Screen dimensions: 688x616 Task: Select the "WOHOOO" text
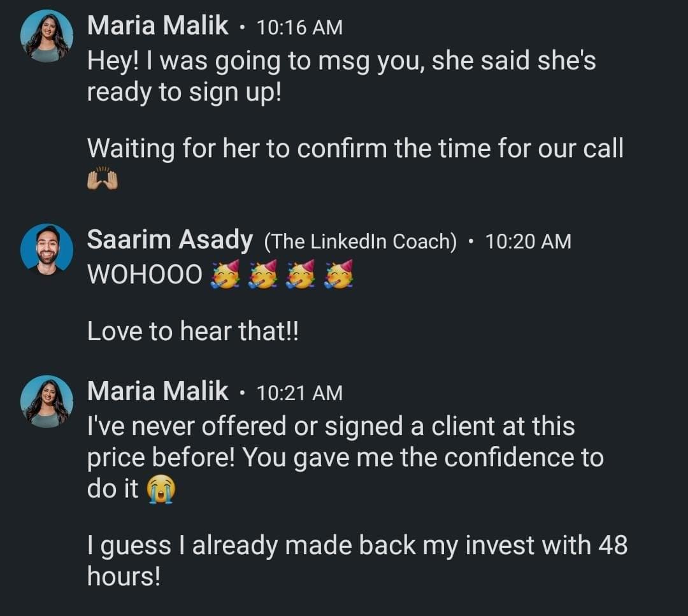click(144, 275)
